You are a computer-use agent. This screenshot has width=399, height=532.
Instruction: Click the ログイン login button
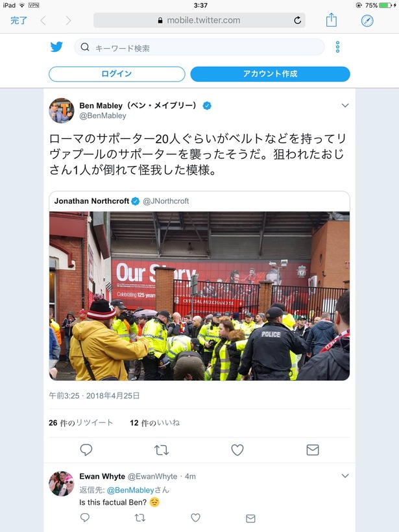click(x=117, y=74)
